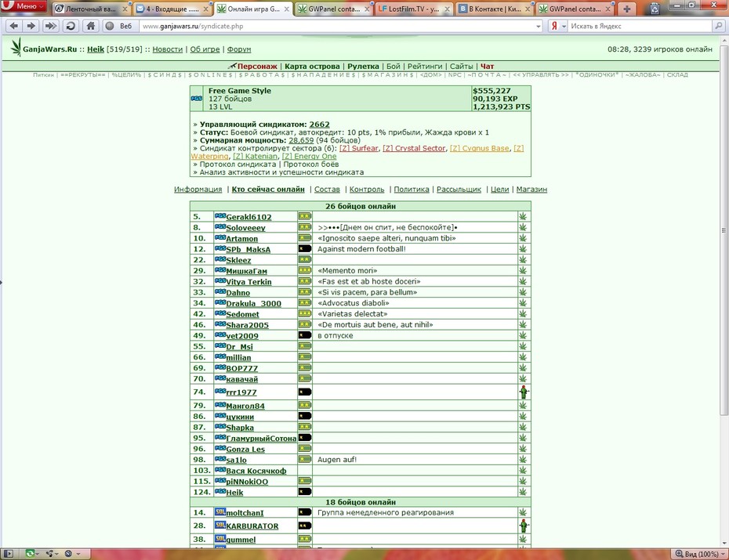Click the Искать в Яндекс search field
The image size is (729, 560).
pyautogui.click(x=640, y=27)
